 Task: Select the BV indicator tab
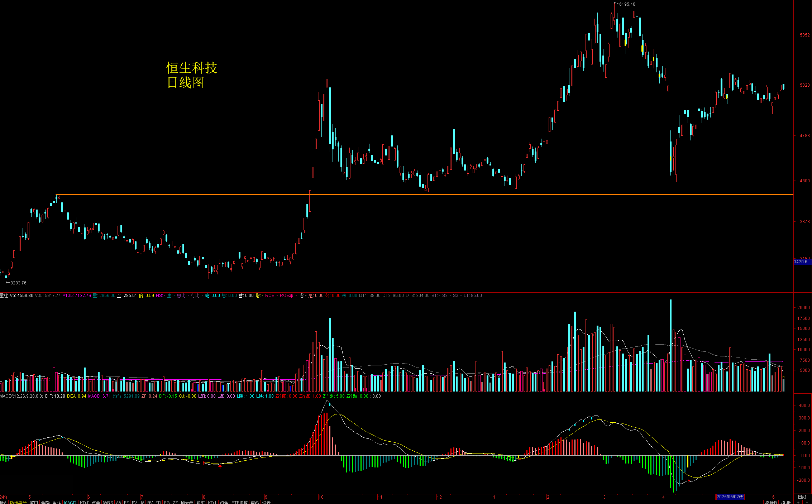tap(150, 502)
